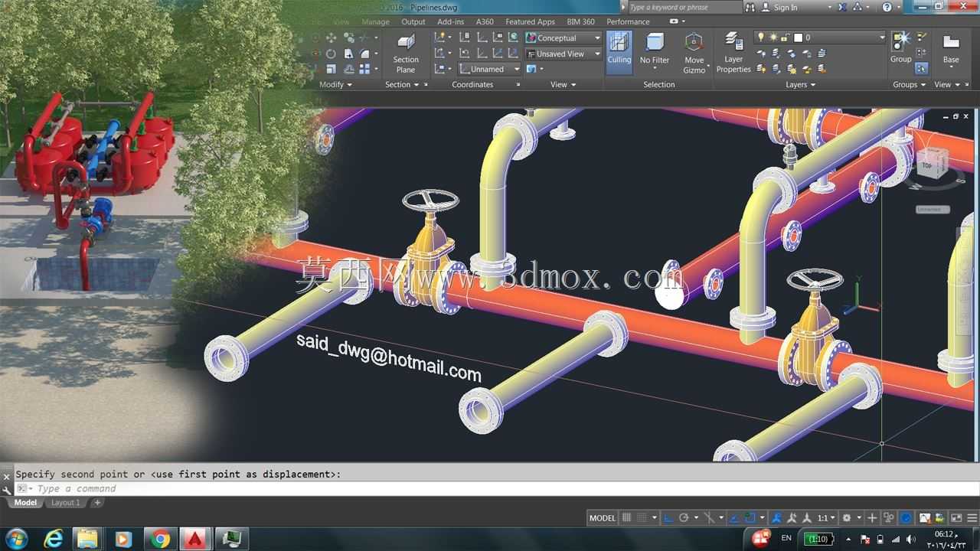
Task: Click the workspace switching gear icon
Action: point(847,518)
